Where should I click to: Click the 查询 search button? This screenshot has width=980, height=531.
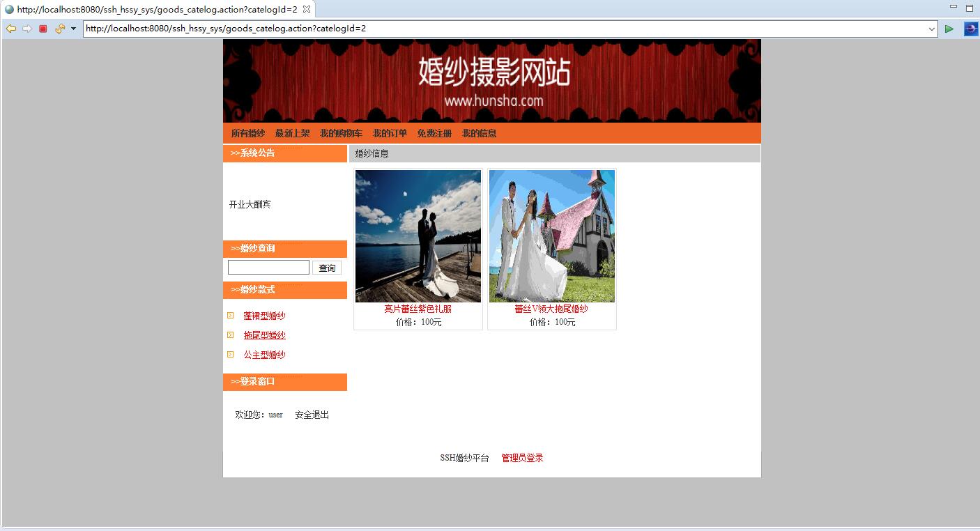[x=326, y=267]
